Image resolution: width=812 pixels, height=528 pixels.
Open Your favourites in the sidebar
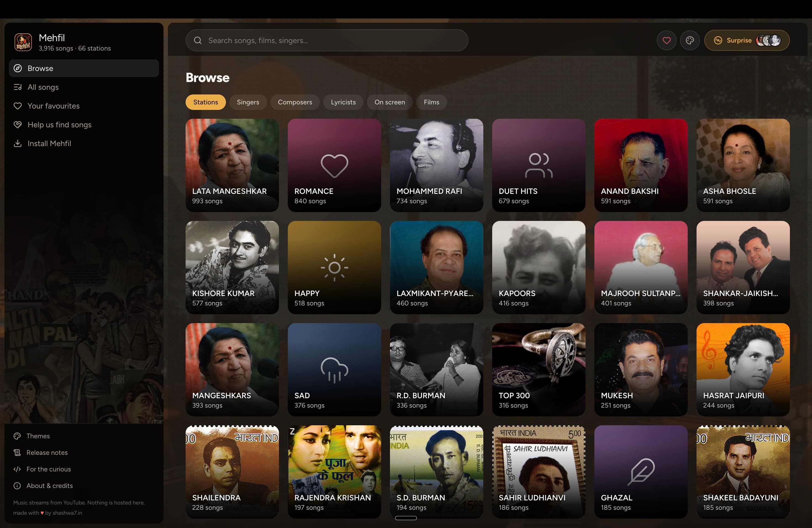pyautogui.click(x=84, y=106)
